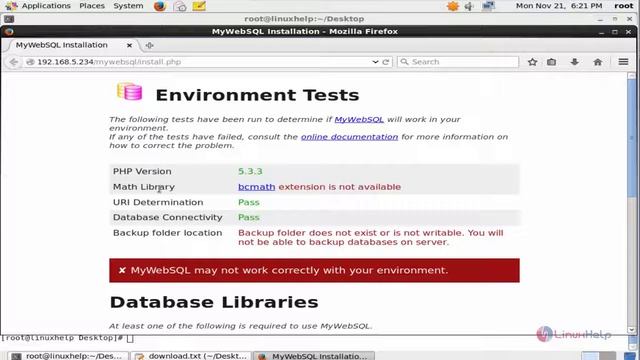The image size is (640, 360).
Task: Switch to download.txt taskbar item
Action: 191,356
